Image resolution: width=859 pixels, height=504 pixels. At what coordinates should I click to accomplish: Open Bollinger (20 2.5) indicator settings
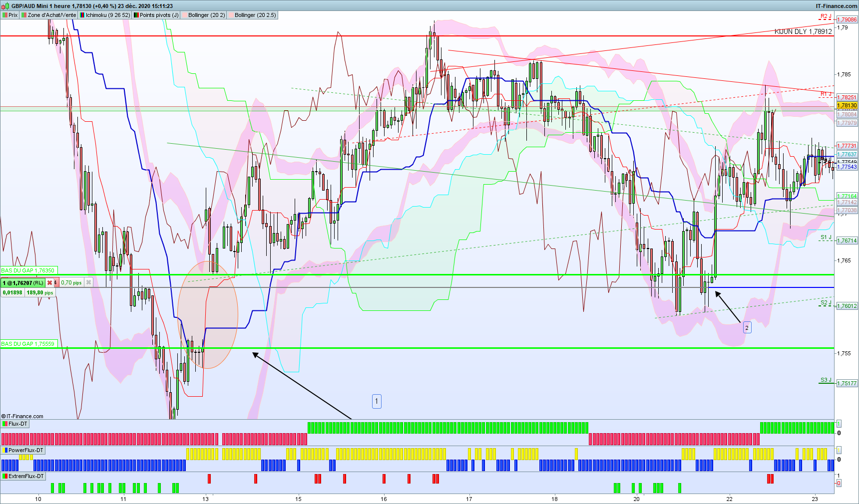252,15
